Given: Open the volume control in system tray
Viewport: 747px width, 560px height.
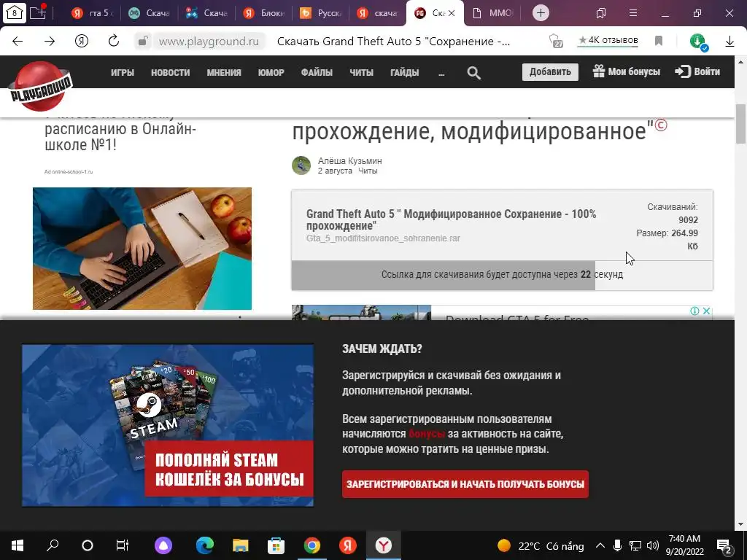Looking at the screenshot, I should coord(653,545).
